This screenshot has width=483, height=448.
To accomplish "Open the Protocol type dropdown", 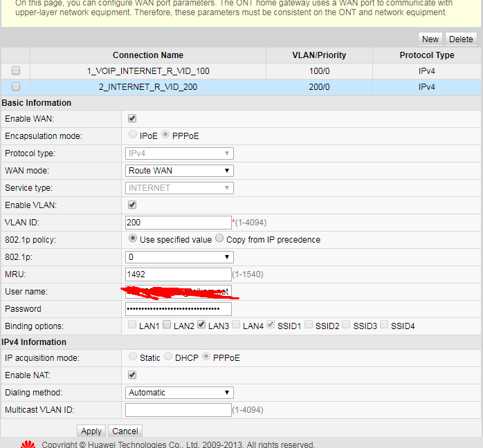I will 179,153.
